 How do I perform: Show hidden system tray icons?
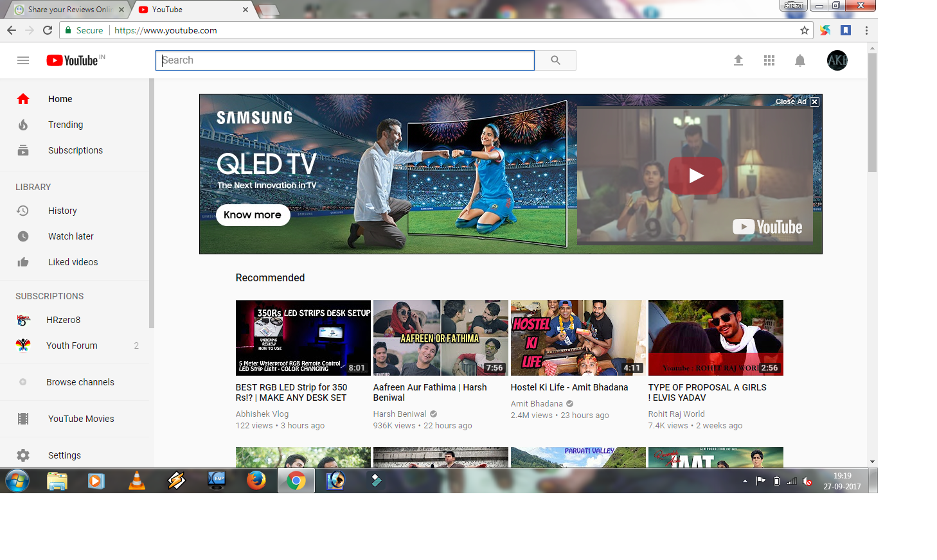745,481
